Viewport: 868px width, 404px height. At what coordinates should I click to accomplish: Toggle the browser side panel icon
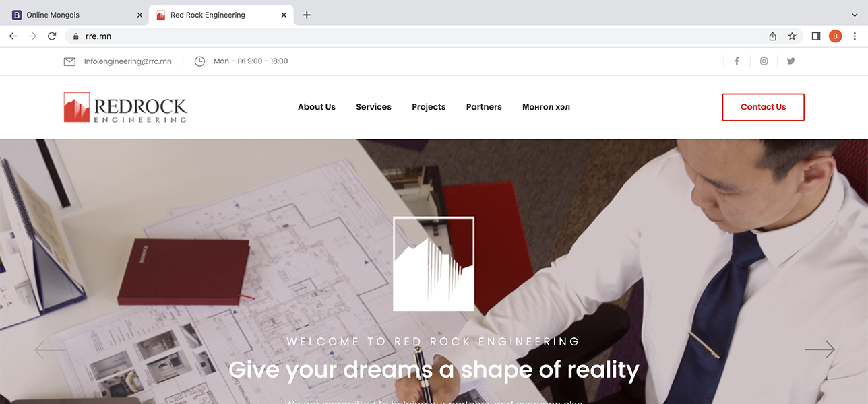point(815,36)
